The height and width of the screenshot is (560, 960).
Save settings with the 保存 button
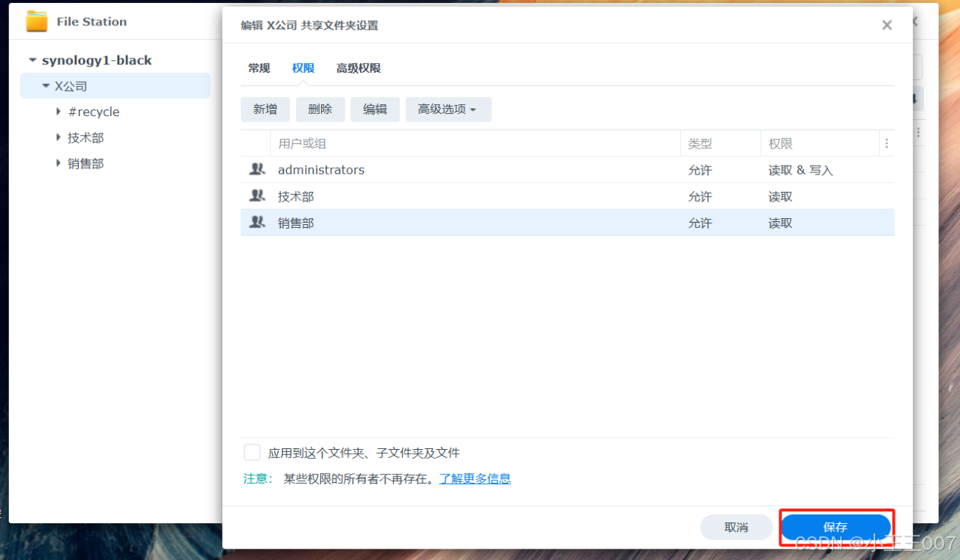[x=835, y=527]
